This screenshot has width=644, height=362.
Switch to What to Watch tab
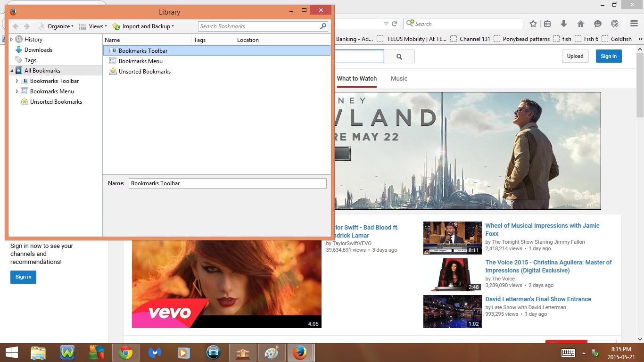(x=357, y=79)
